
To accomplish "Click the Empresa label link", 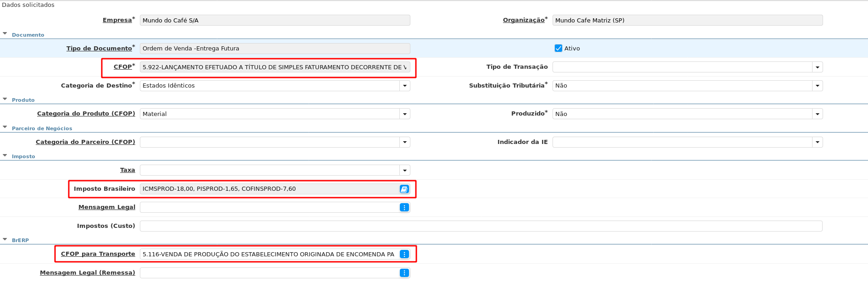I will pos(117,20).
